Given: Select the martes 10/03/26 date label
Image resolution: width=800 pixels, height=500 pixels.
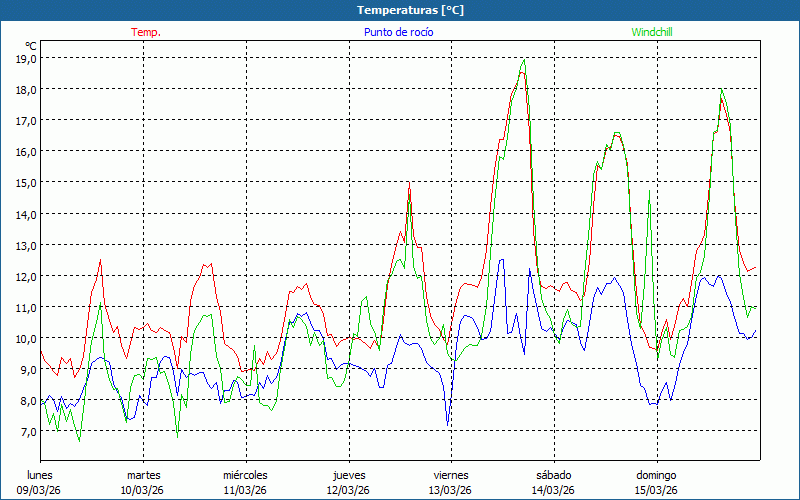Looking at the screenshot, I should tap(143, 482).
